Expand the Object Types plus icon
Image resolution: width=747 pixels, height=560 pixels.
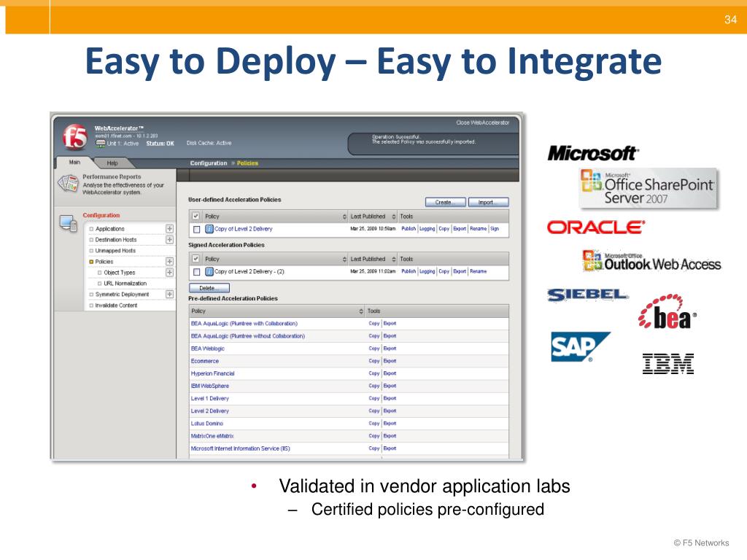tap(169, 273)
